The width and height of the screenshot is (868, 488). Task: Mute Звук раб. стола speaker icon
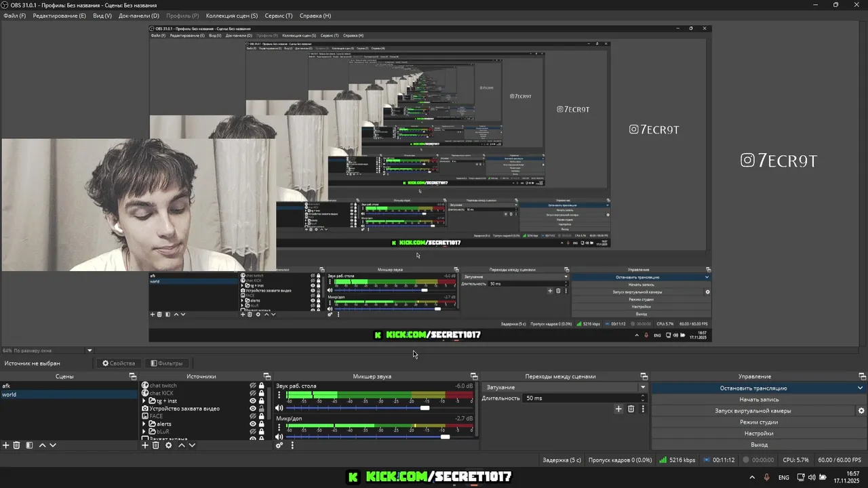point(279,408)
